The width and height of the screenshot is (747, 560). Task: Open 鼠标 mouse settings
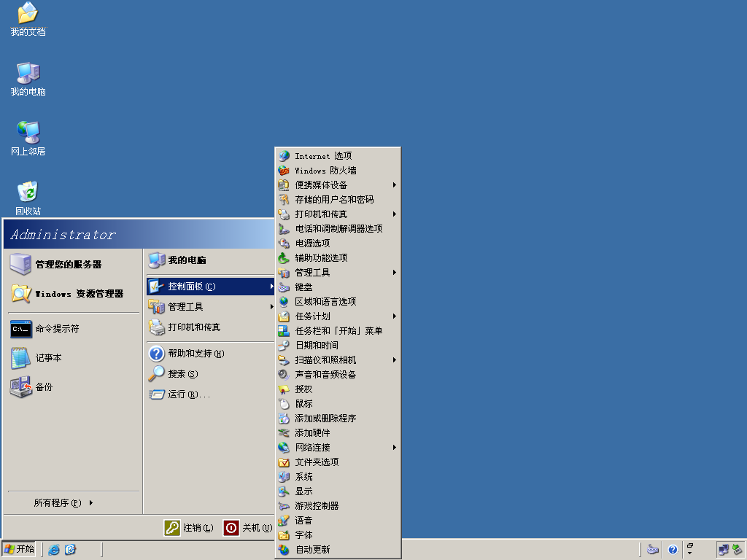click(x=338, y=404)
